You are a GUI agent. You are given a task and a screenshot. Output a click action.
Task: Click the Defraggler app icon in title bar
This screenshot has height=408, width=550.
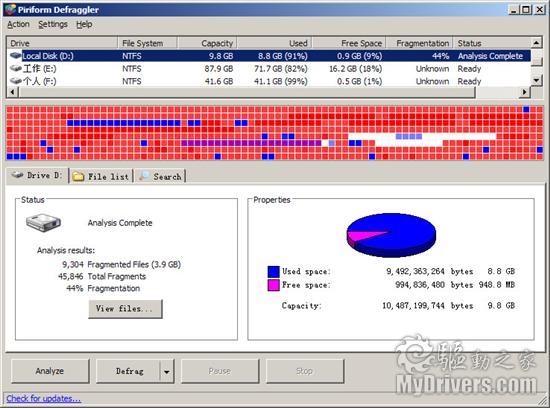click(10, 9)
